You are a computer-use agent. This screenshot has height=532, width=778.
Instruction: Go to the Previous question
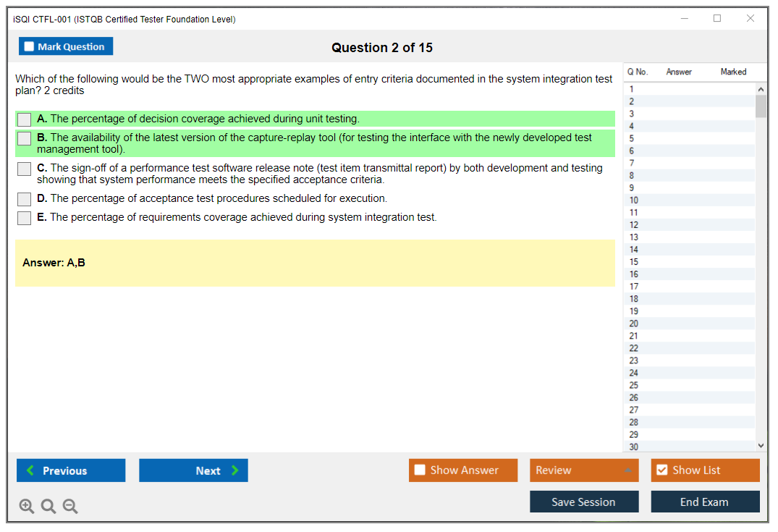coord(71,470)
